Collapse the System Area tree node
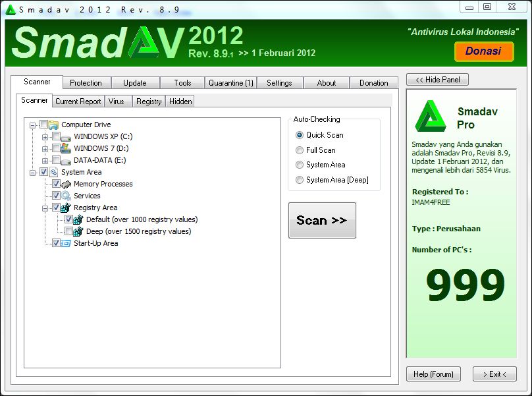The image size is (532, 396). [32, 173]
